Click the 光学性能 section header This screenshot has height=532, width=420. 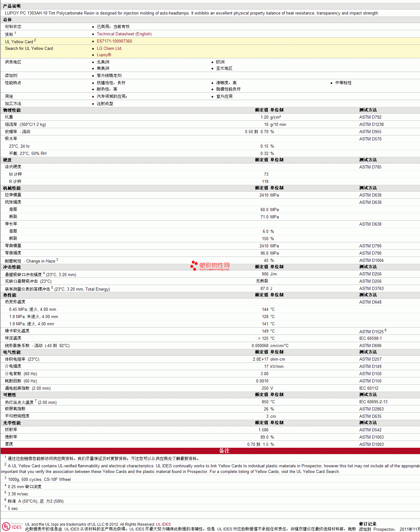pyautogui.click(x=12, y=423)
